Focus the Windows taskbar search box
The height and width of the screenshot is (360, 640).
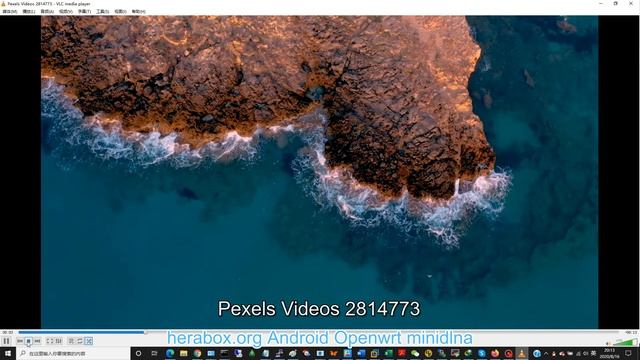point(73,353)
